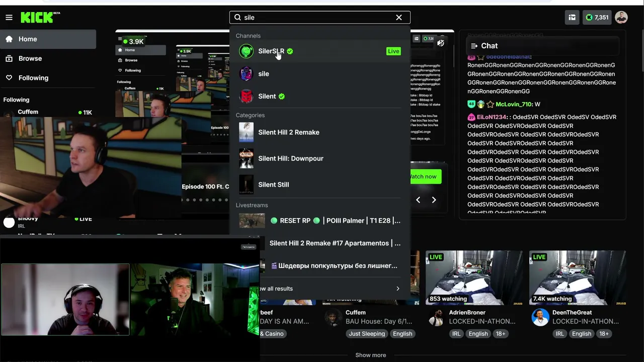Screen dimensions: 644x362
Task: Click the Silent channel red avatar
Action: point(246,97)
